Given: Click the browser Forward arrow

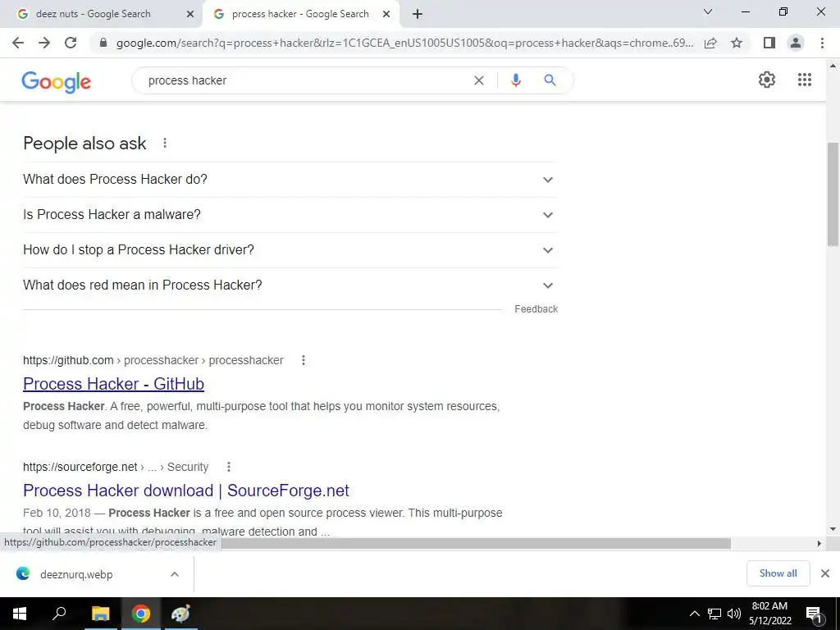Looking at the screenshot, I should (x=44, y=43).
